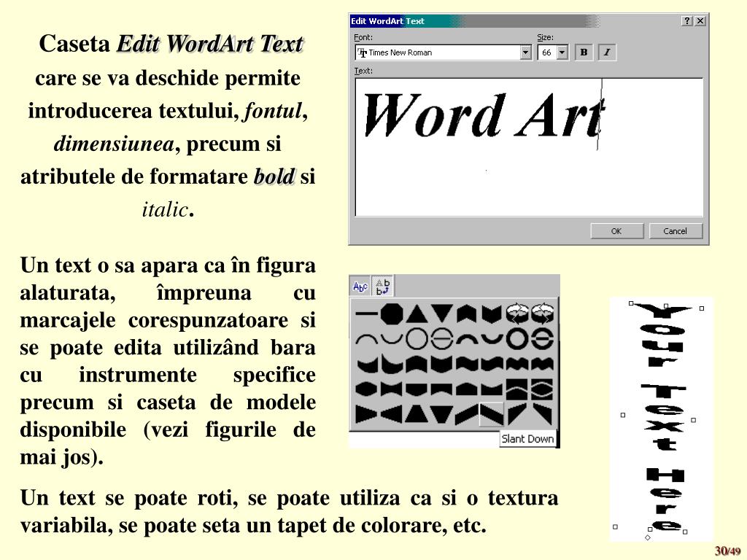This screenshot has width=747, height=560.
Task: Choose the thick Button pour shape
Action: pos(542,339)
